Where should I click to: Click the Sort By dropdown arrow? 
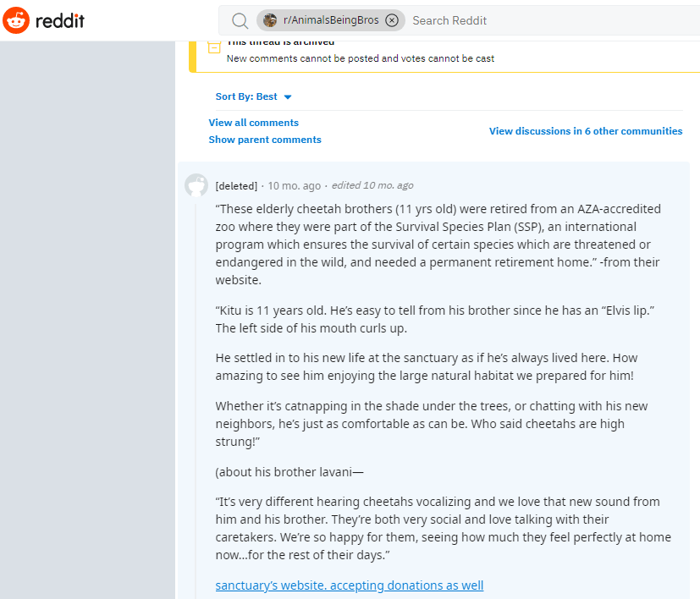point(288,96)
